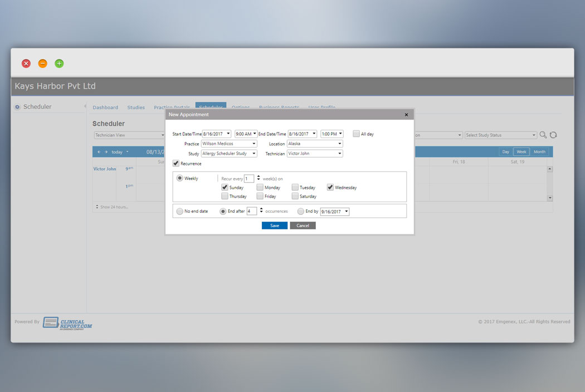Close the New Appointment dialog
The height and width of the screenshot is (392, 585).
(x=406, y=115)
